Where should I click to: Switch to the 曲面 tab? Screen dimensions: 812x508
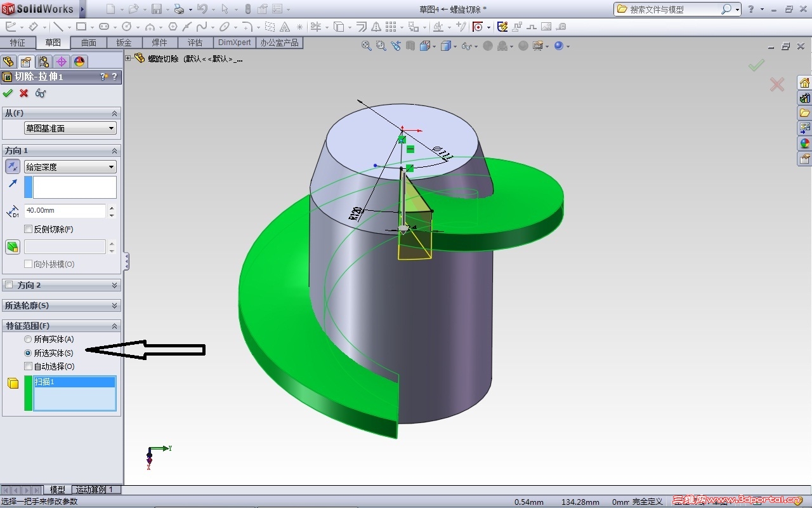89,43
